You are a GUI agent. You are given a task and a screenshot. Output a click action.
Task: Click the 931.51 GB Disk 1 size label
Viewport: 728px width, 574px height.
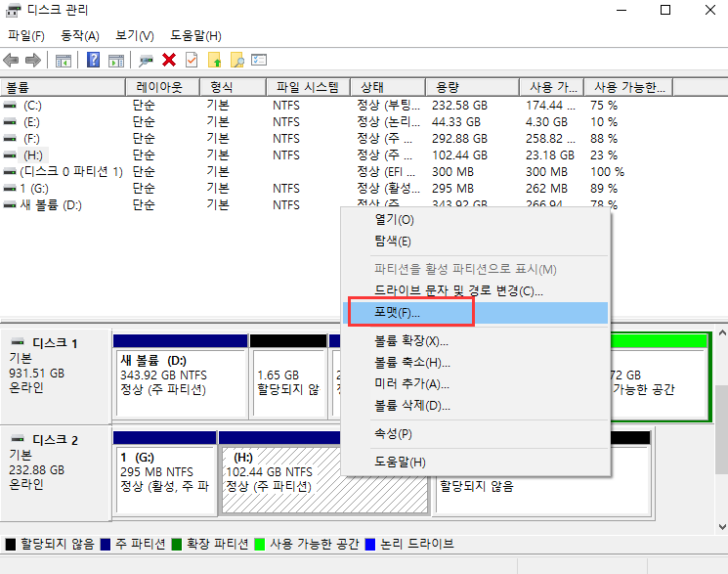coord(37,374)
